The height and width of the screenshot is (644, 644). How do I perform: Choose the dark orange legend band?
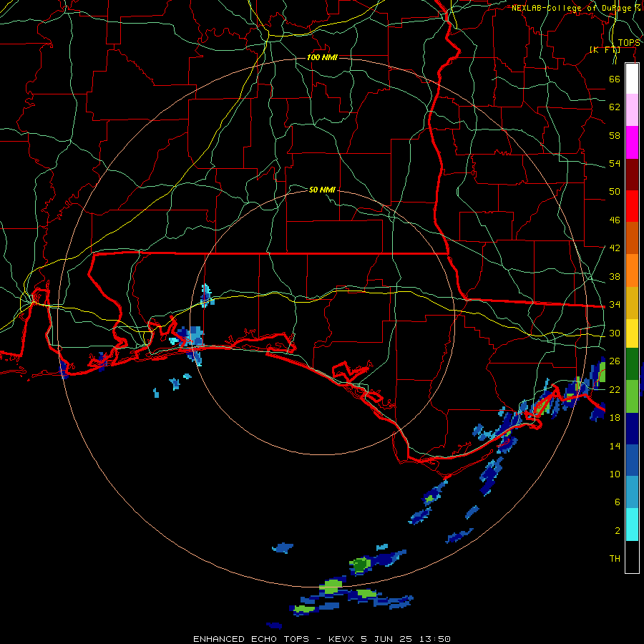632,238
